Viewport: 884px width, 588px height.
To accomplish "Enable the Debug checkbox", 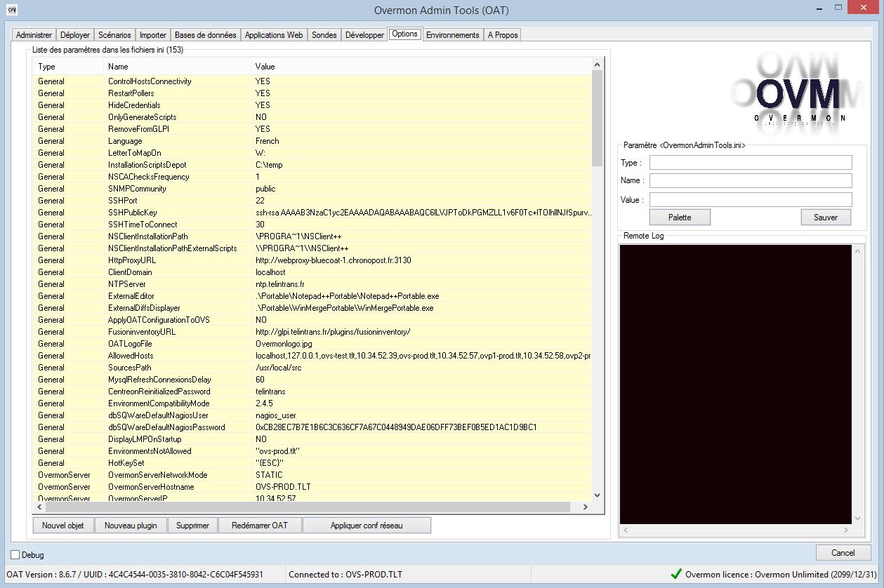I will [16, 555].
